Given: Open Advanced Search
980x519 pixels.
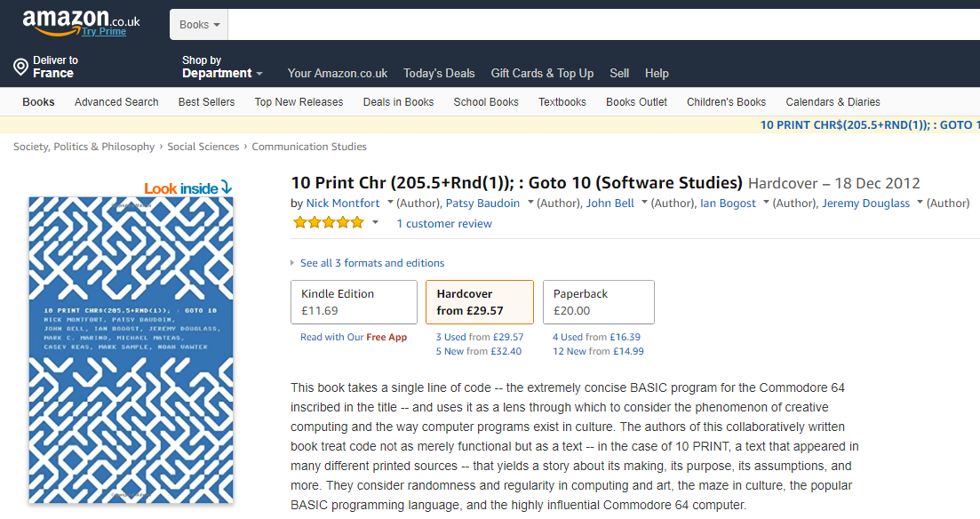Looking at the screenshot, I should point(116,102).
